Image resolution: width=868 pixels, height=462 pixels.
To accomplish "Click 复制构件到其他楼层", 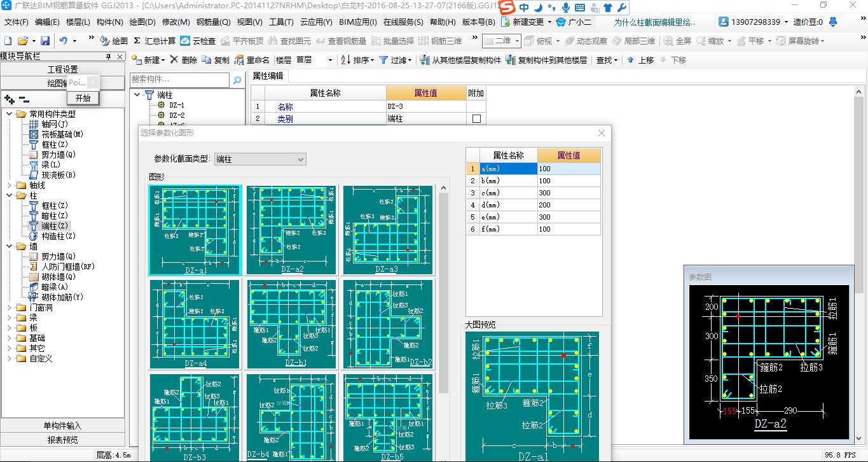I will 546,60.
